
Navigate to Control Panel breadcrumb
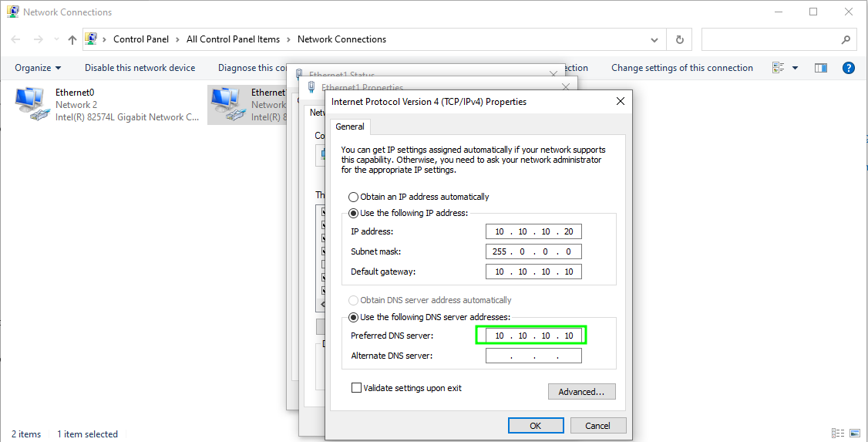[x=140, y=39]
